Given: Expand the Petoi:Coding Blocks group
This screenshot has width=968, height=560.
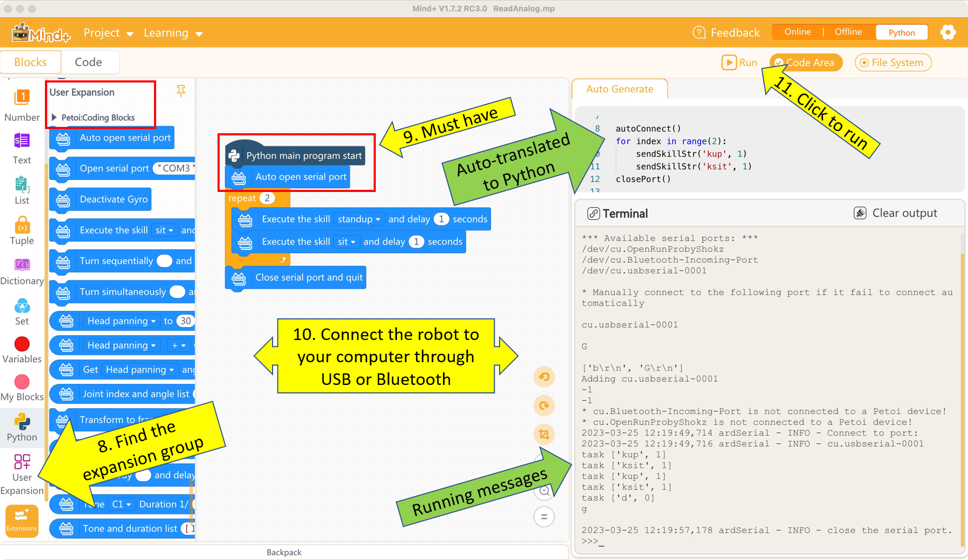Looking at the screenshot, I should pos(54,117).
